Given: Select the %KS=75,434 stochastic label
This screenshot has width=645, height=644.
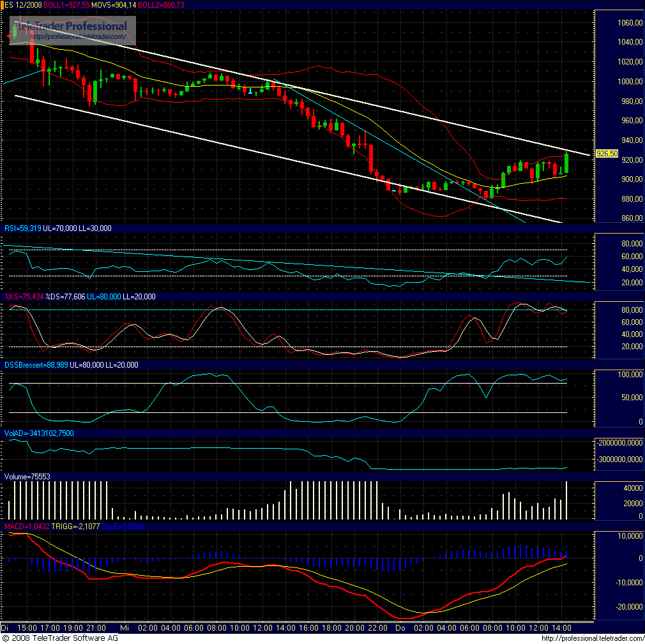Looking at the screenshot, I should pos(24,297).
